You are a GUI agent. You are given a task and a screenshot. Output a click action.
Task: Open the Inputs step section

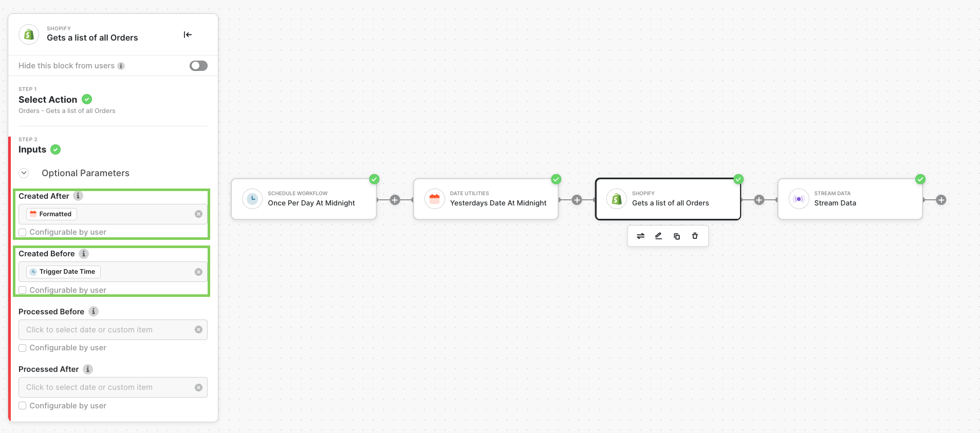[x=32, y=149]
